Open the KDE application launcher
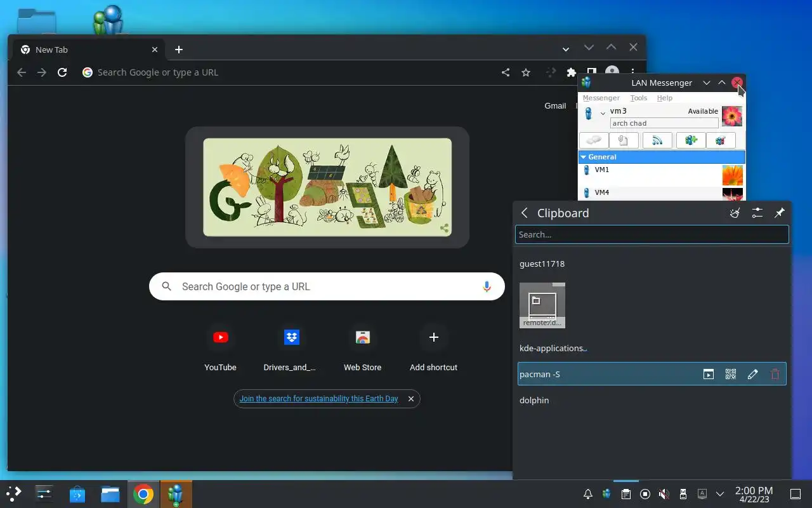This screenshot has height=508, width=812. [13, 493]
